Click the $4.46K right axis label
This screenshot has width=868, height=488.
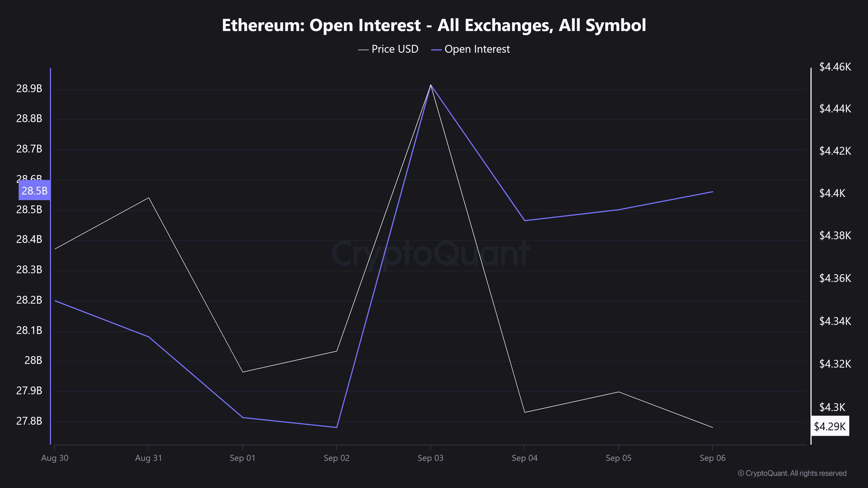coord(835,67)
